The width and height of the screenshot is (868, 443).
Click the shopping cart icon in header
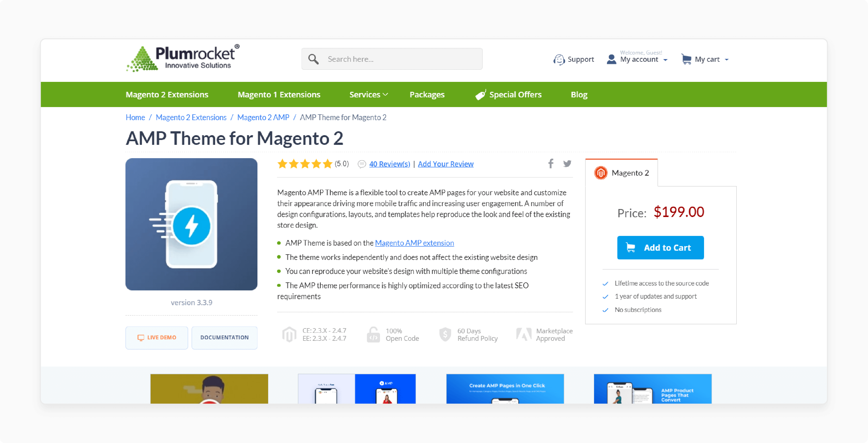(686, 59)
